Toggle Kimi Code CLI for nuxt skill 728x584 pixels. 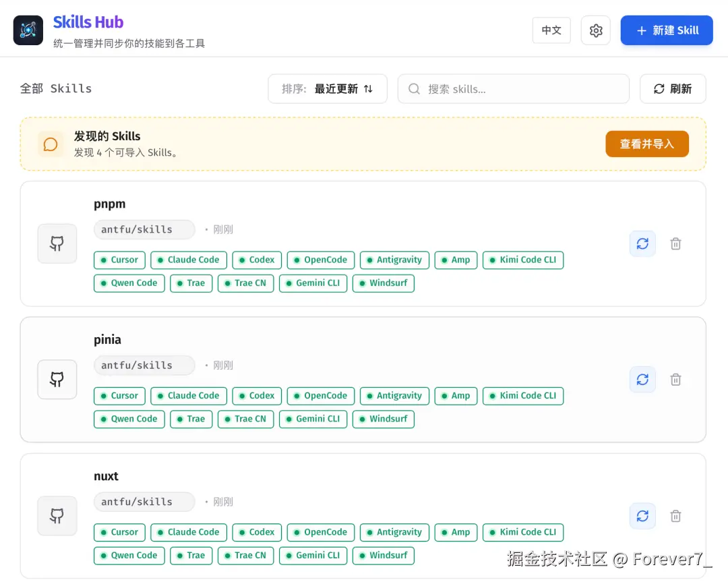point(523,533)
